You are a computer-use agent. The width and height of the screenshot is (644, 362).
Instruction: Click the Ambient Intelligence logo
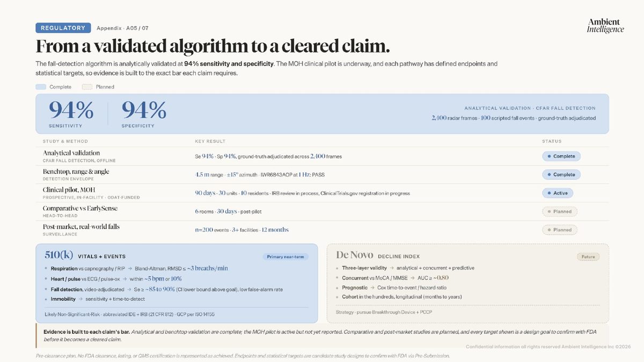pos(605,26)
